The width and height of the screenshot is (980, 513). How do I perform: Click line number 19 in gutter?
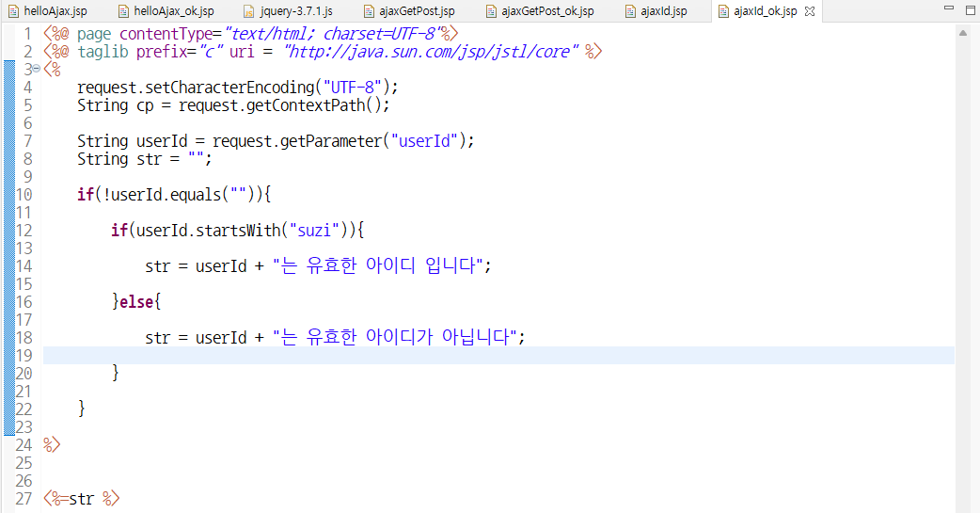click(24, 356)
